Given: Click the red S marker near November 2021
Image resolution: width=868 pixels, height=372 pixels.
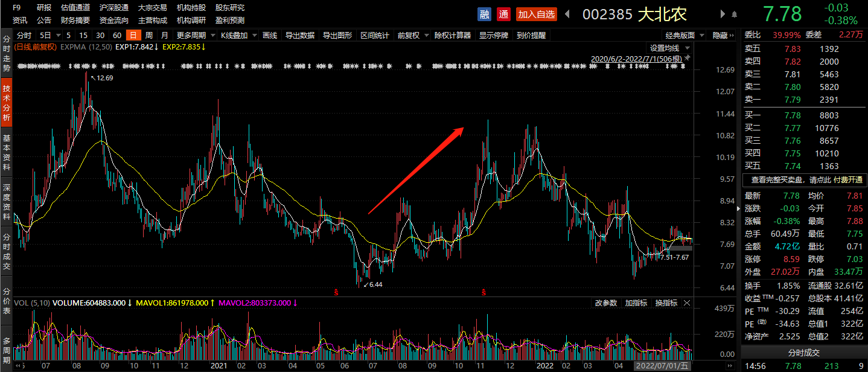Looking at the screenshot, I should (x=483, y=292).
